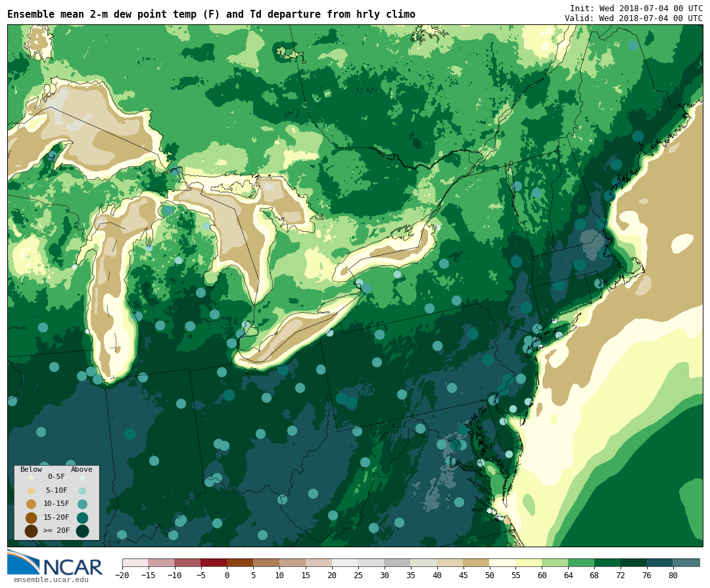Click the 5-10F legend label
This screenshot has width=710, height=588.
pyautogui.click(x=57, y=490)
